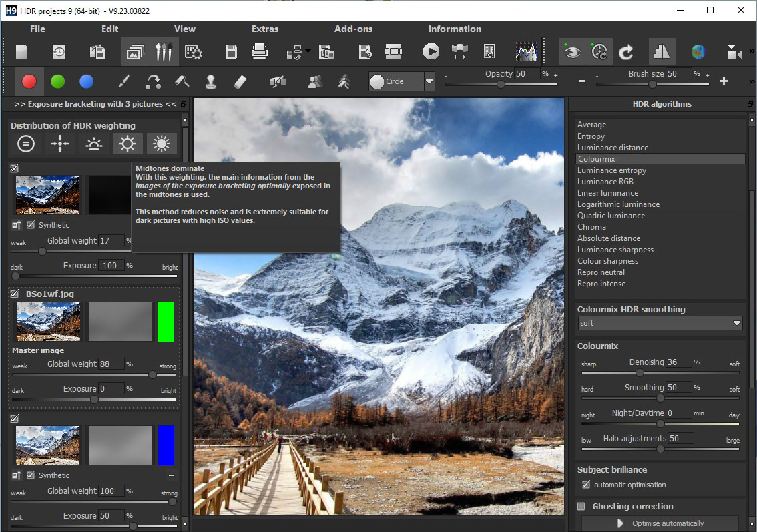Open the histogram display
Screen dimensions: 757x532
(x=526, y=51)
